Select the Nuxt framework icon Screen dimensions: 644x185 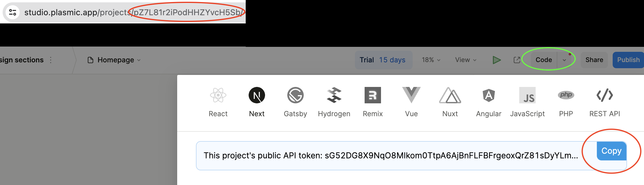(x=450, y=95)
